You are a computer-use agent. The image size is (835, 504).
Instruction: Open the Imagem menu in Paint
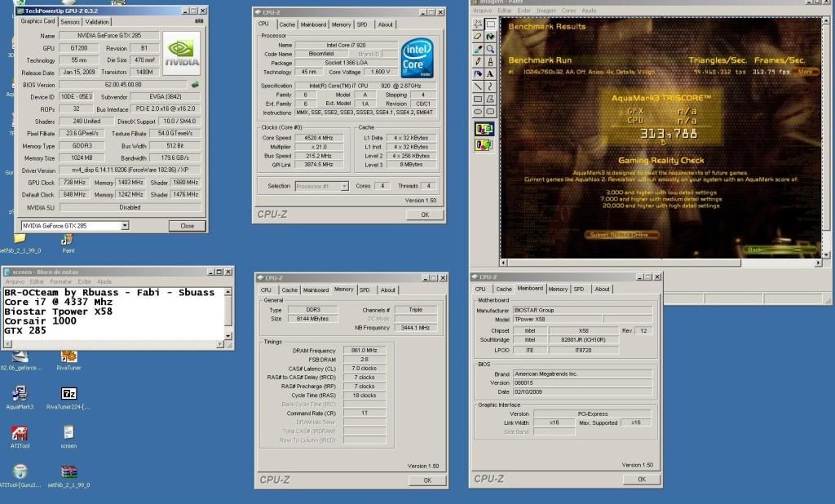(x=546, y=11)
